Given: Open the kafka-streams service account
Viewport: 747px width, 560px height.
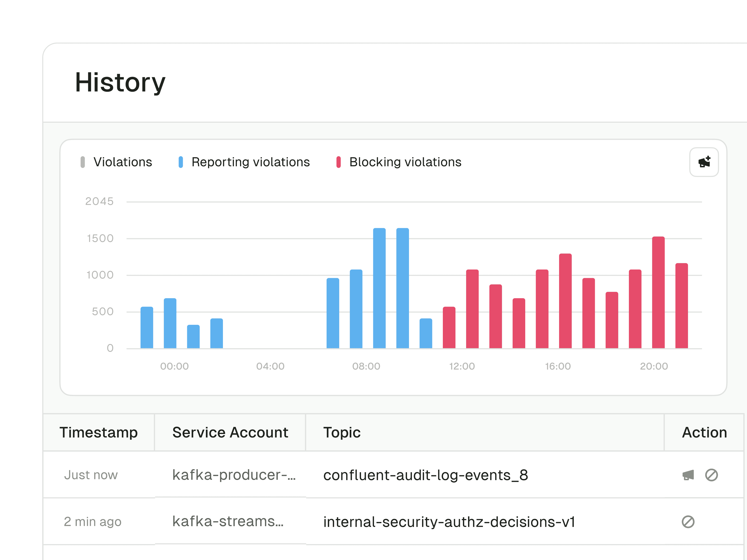Looking at the screenshot, I should point(228,521).
